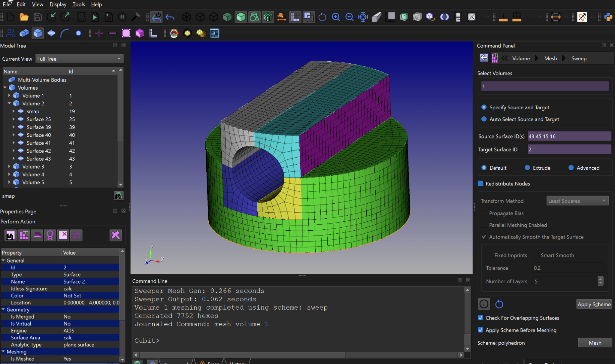Click the Undo arrow icon in toolbar
615x364 pixels.
pyautogui.click(x=170, y=17)
